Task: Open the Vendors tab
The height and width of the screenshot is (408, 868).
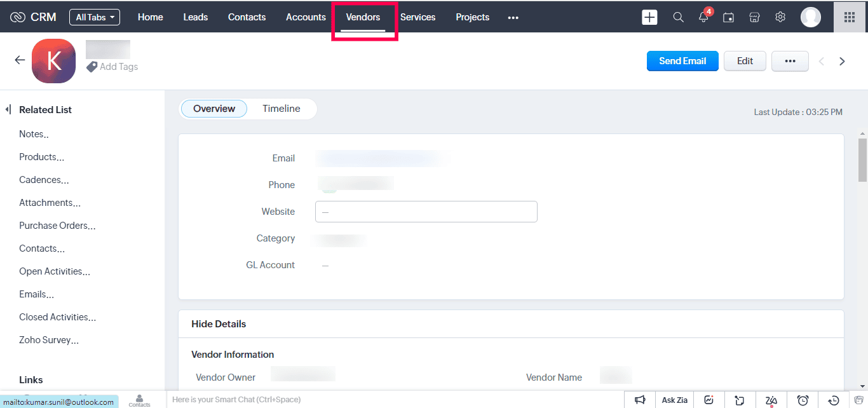Action: [x=363, y=17]
